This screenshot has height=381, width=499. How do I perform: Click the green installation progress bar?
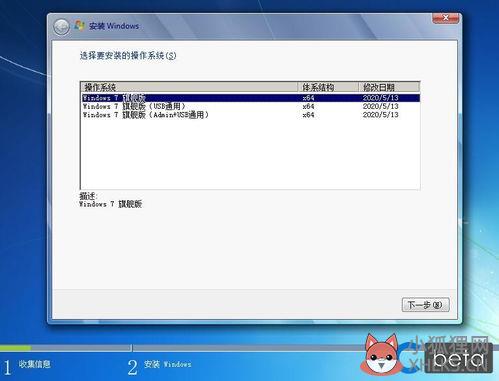(16, 348)
